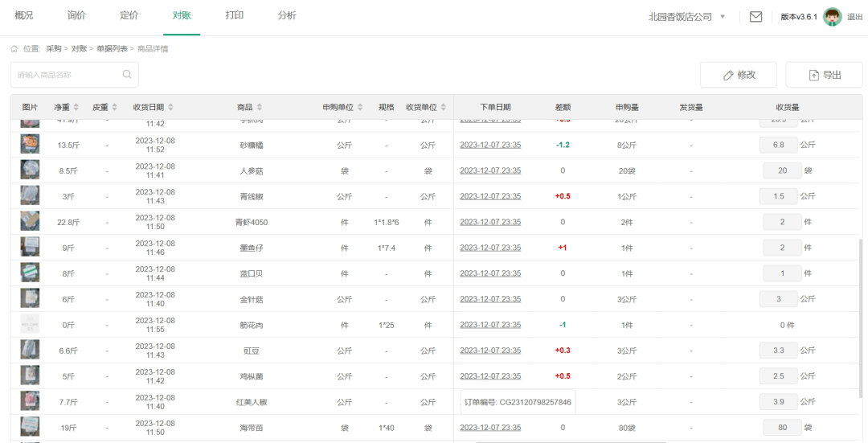This screenshot has height=443, width=868.
Task: Sort by 申购单位 column arrows
Action: click(360, 107)
